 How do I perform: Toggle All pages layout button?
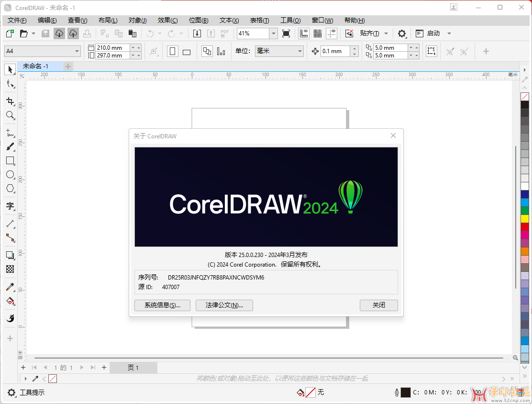[207, 51]
